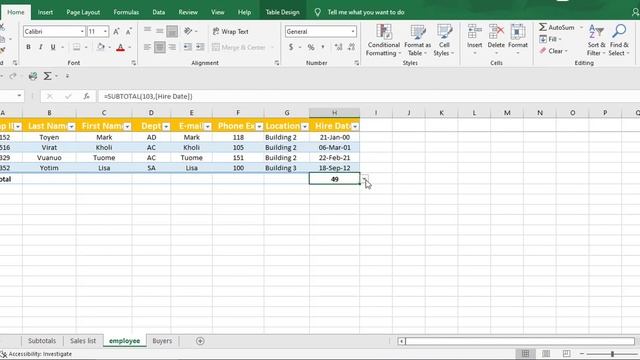Screen dimensions: 640x360
Task: Open Sort & Filter menu
Action: 596,40
